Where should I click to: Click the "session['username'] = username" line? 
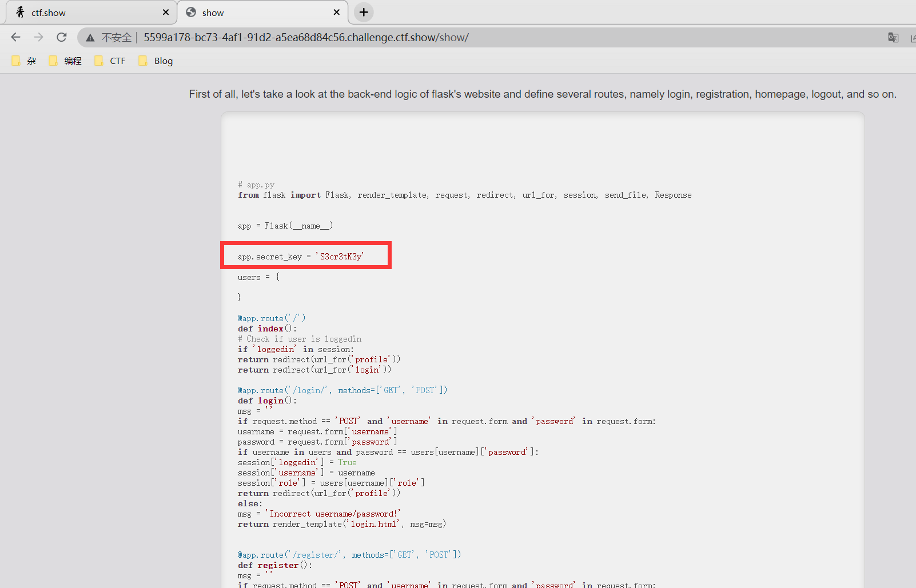coord(306,473)
